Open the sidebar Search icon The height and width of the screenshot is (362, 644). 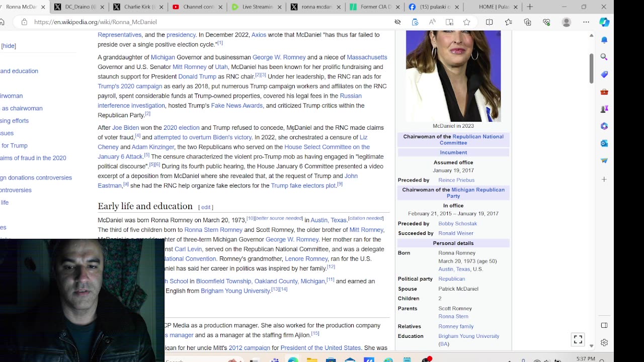coord(604,57)
